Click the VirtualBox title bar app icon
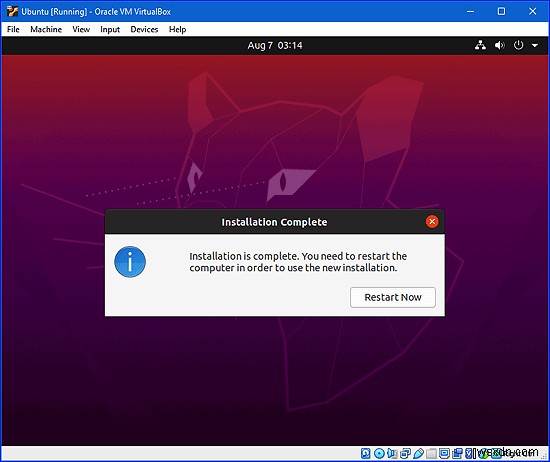Viewport: 550px width, 462px height. [x=12, y=11]
